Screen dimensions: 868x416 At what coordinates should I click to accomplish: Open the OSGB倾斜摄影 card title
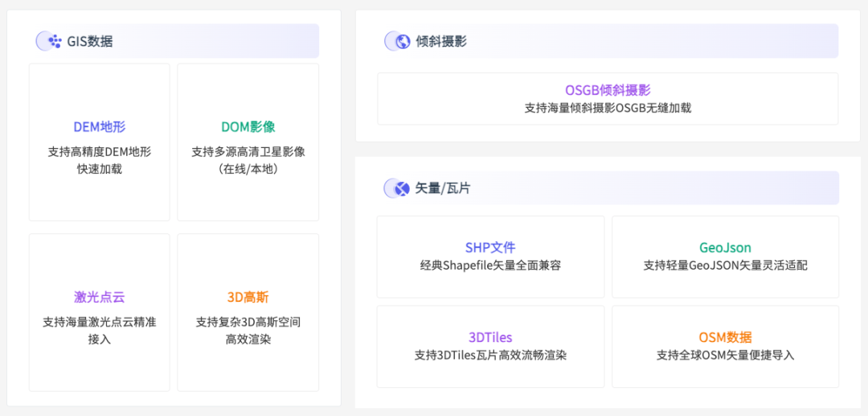[608, 90]
